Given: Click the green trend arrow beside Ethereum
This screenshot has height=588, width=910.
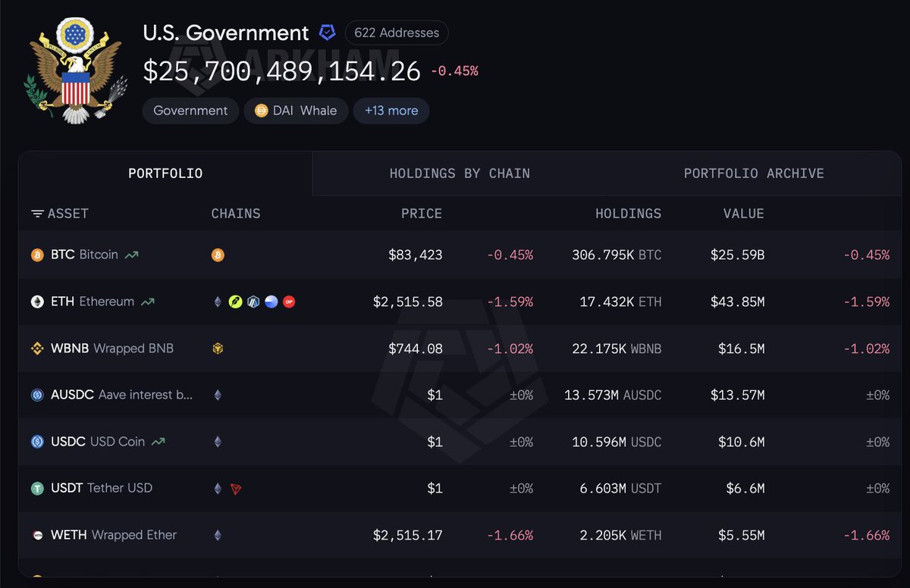Looking at the screenshot, I should 148,302.
